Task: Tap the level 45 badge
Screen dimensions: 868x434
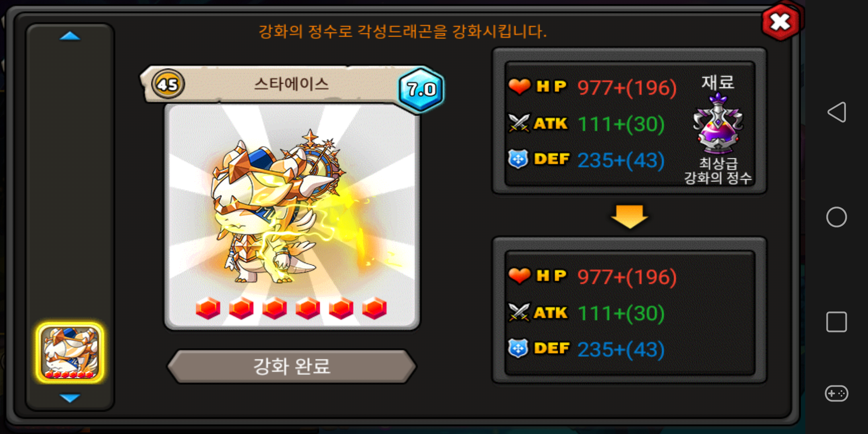Action: (168, 84)
